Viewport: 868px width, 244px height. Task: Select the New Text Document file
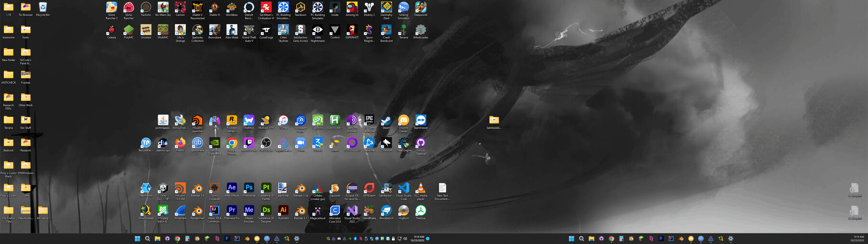[442, 191]
